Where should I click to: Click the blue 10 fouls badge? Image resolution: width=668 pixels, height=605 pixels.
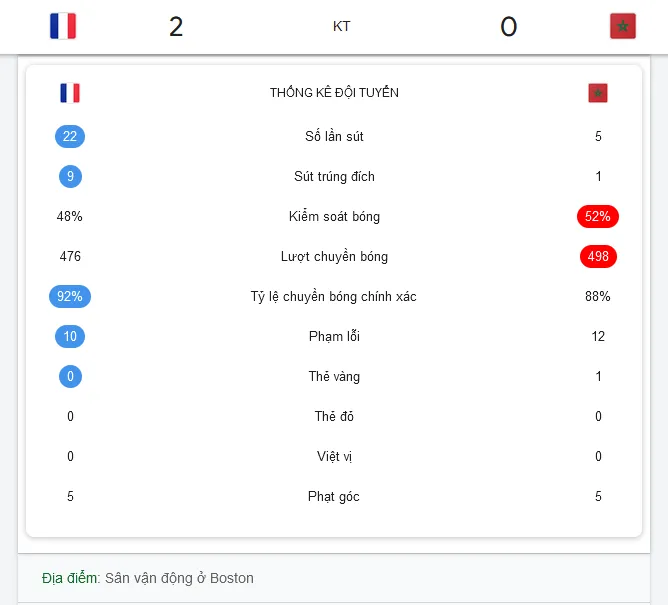[x=70, y=337]
